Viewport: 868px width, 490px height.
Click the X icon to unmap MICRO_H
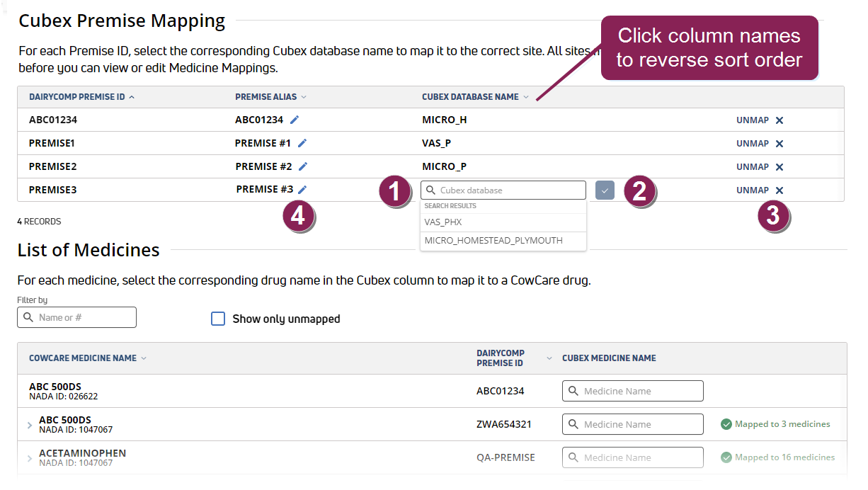coord(780,120)
